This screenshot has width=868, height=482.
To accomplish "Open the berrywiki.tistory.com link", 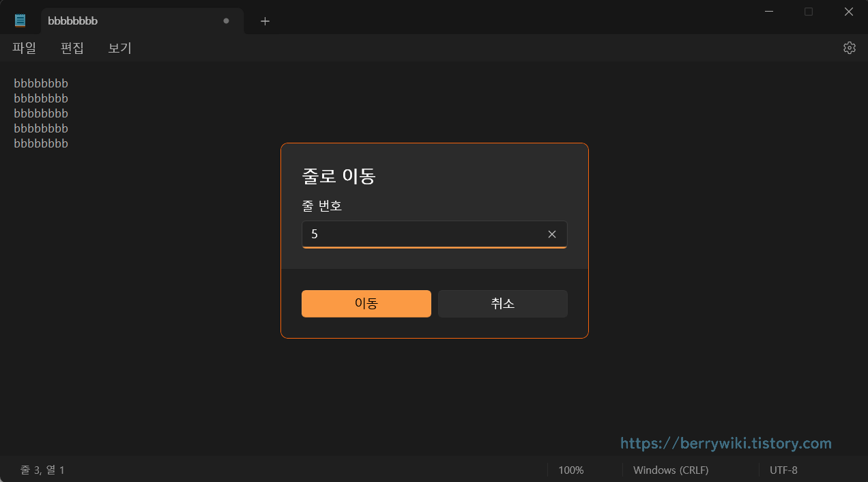I will click(x=725, y=442).
